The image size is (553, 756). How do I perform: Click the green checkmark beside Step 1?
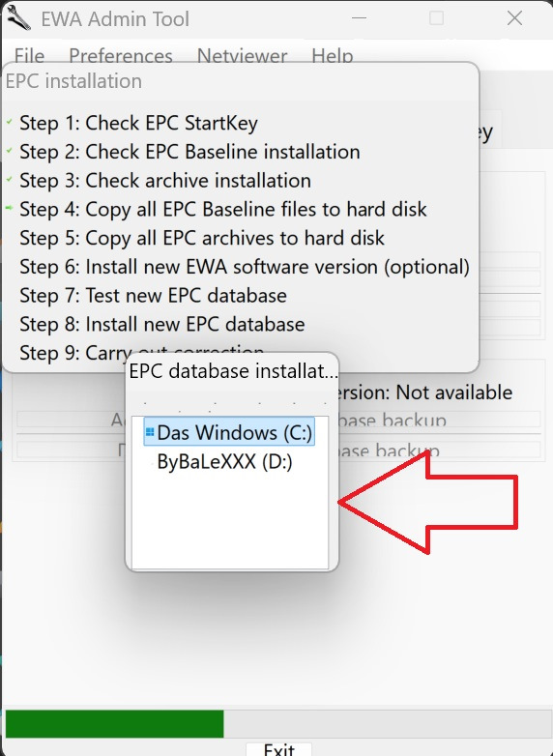coord(9,122)
